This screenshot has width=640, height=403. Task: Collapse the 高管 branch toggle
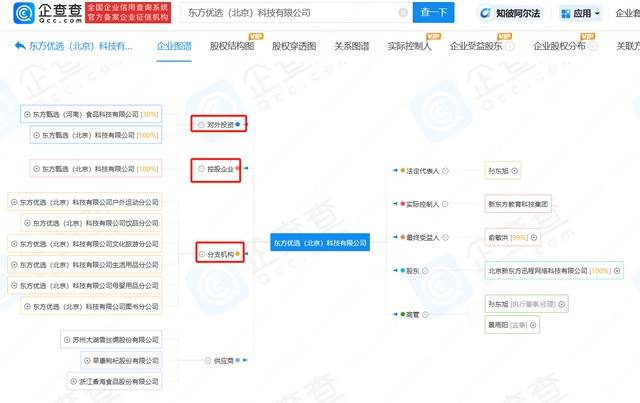pos(425,315)
